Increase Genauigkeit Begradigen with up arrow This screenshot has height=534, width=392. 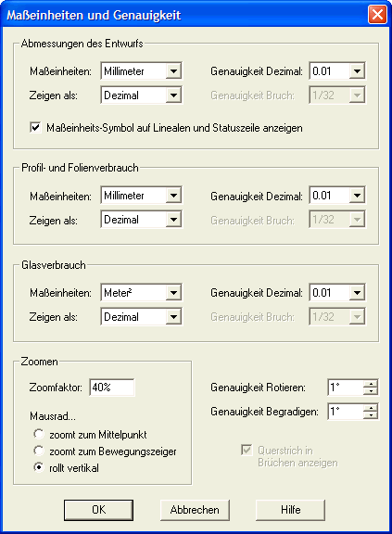[x=371, y=408]
